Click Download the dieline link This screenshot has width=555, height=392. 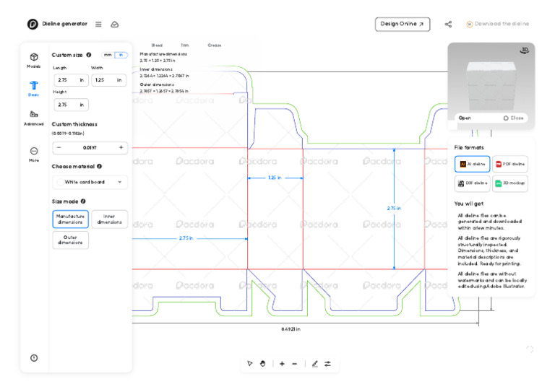(x=497, y=24)
